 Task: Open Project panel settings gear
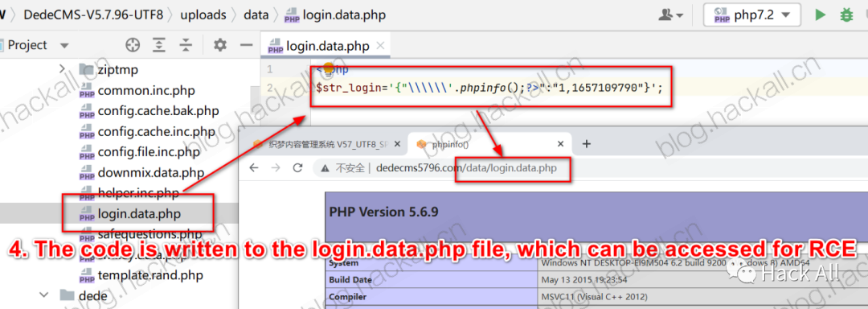[220, 45]
